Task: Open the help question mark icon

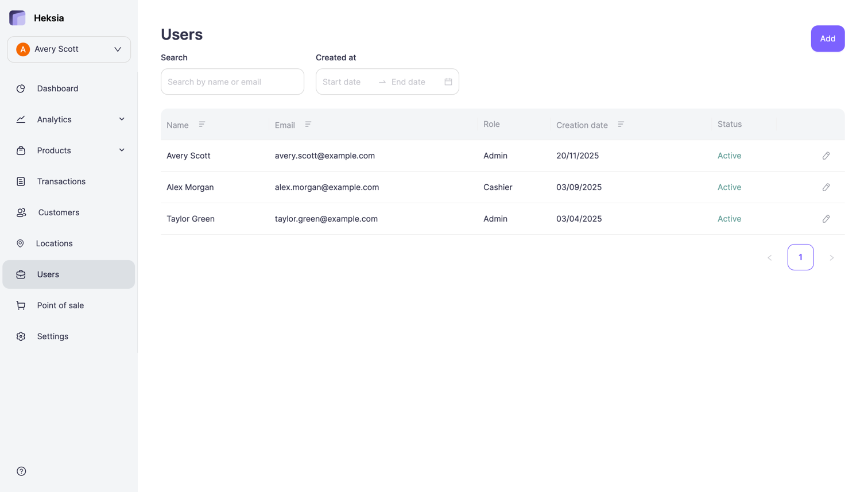Action: pos(21,471)
